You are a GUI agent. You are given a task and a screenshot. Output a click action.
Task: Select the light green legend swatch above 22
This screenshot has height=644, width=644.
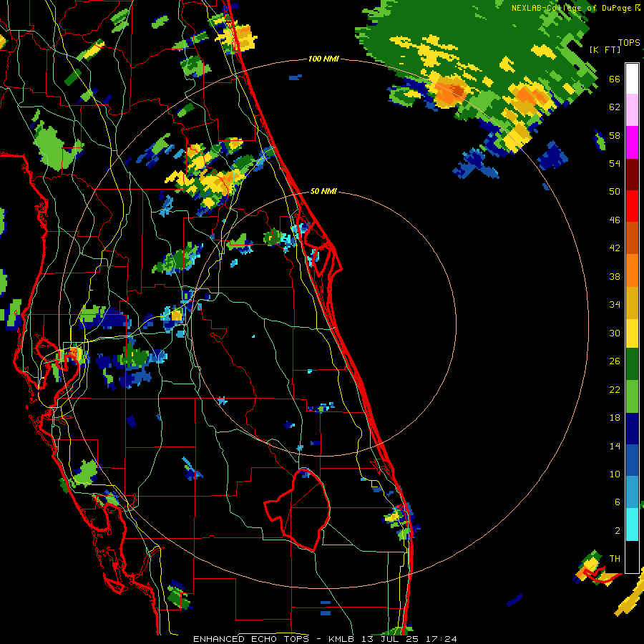click(632, 396)
